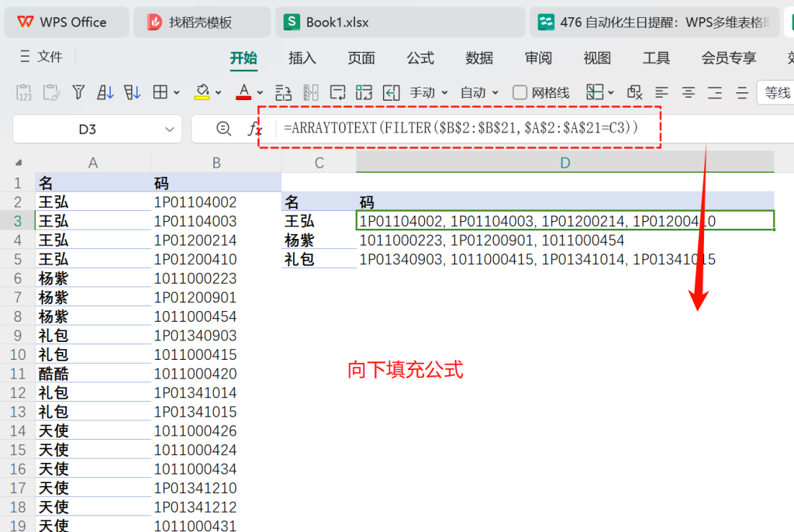Screen dimensions: 794x532
Task: Click inside the formula bar text
Action: [x=461, y=128]
